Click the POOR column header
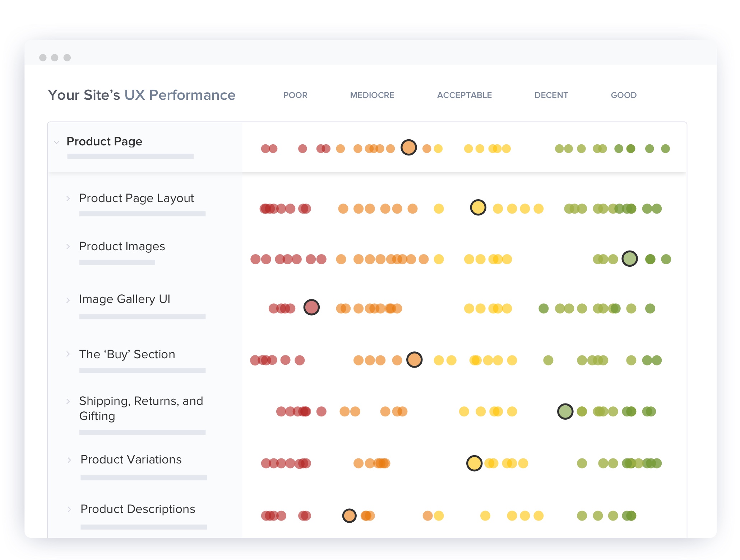The height and width of the screenshot is (560, 740). click(295, 95)
